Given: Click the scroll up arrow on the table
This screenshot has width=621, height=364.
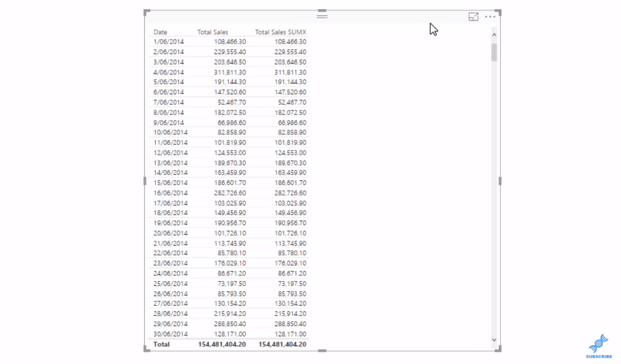Looking at the screenshot, I should pos(494,35).
